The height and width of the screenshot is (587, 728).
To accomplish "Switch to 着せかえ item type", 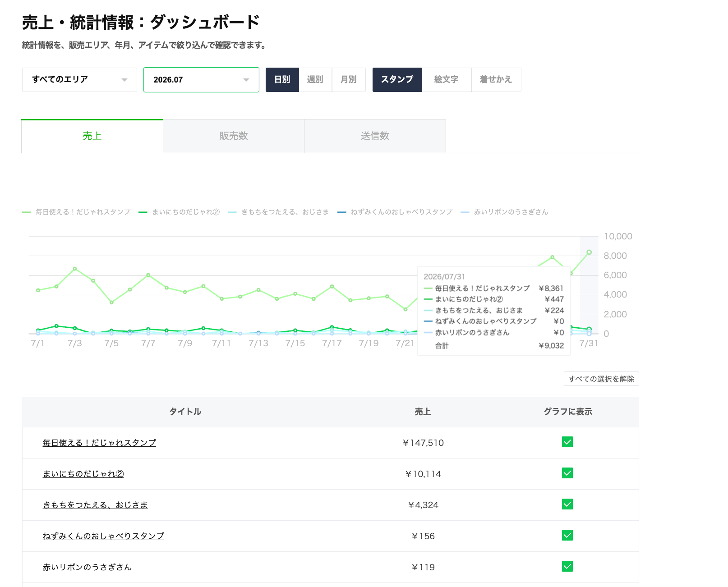I will pyautogui.click(x=496, y=80).
